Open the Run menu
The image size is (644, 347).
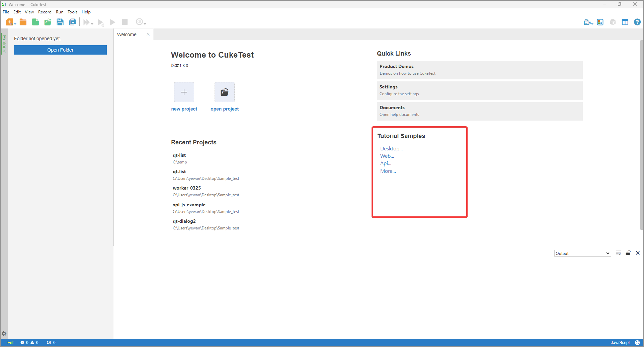pyautogui.click(x=60, y=12)
